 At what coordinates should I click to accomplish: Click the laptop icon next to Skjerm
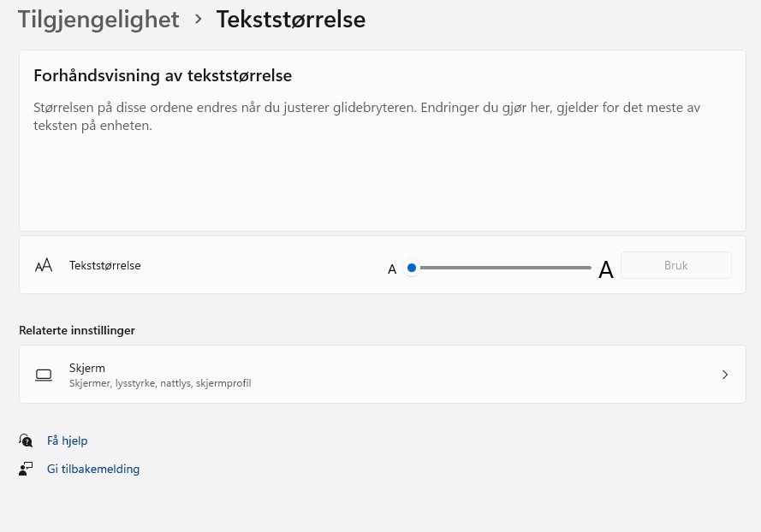pos(44,375)
